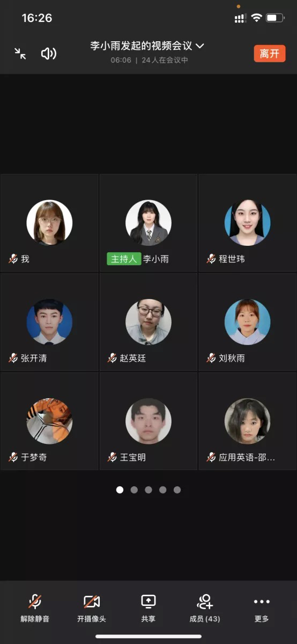Start screen sharing with 共享 icon
This screenshot has height=644, width=297.
(x=148, y=608)
